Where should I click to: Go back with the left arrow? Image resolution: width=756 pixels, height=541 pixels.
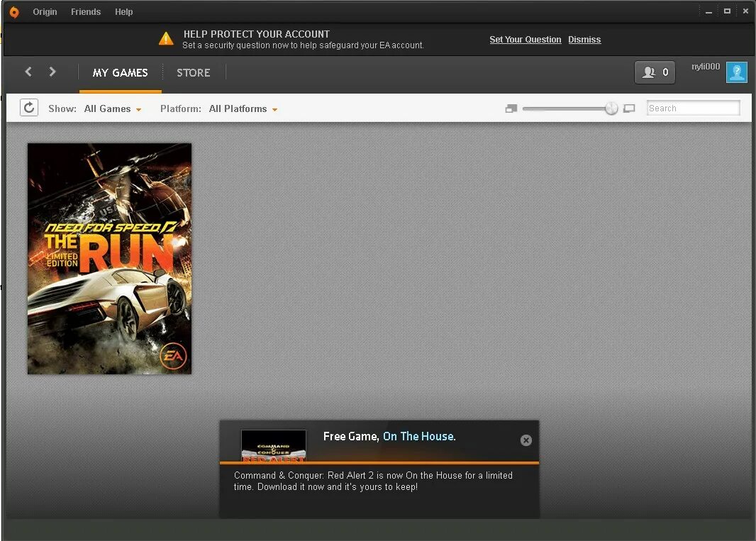(x=28, y=72)
